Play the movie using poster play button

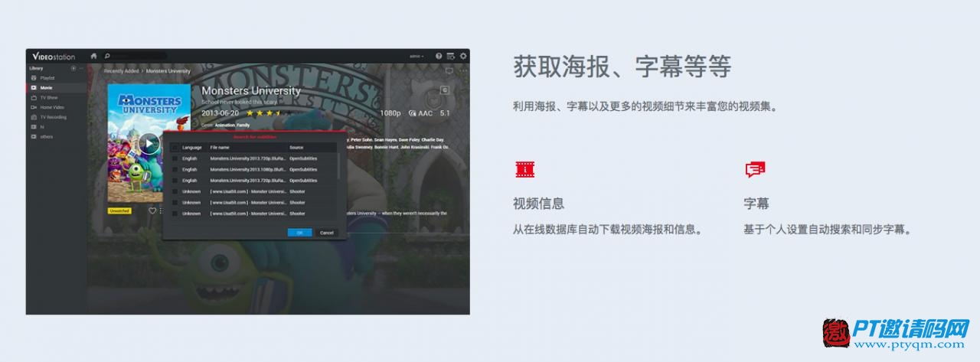coord(149,144)
